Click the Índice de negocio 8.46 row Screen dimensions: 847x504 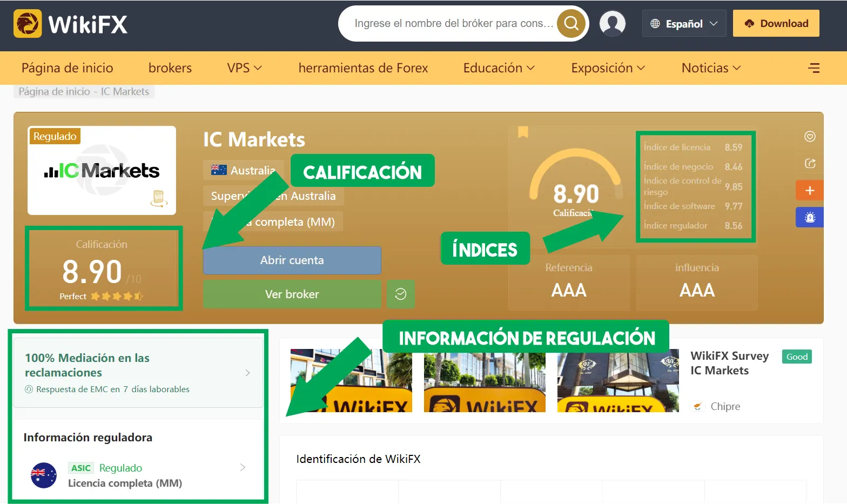coord(693,167)
